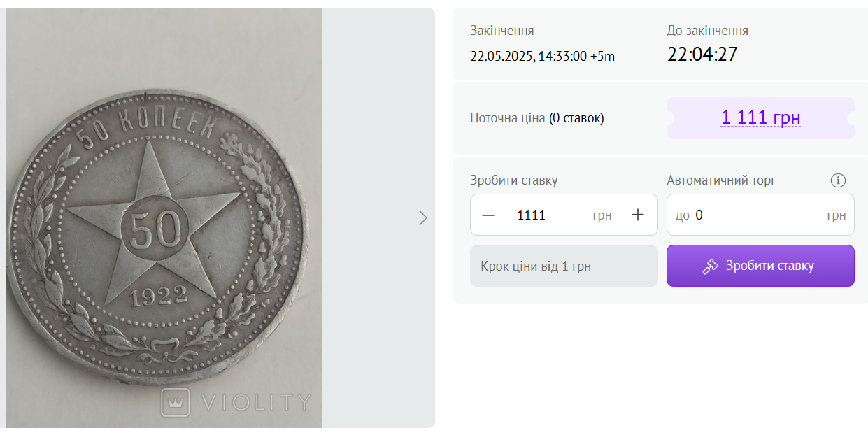Increase the bid with the plus button
The width and height of the screenshot is (868, 435).
pos(638,215)
